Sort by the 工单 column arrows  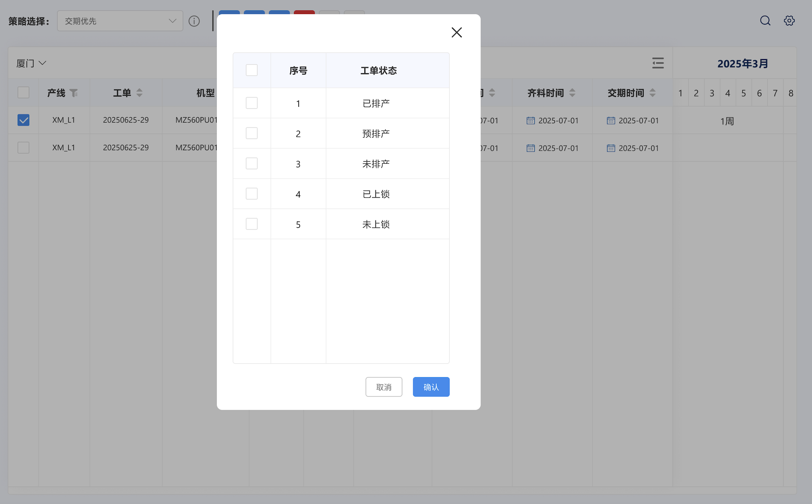click(x=140, y=93)
